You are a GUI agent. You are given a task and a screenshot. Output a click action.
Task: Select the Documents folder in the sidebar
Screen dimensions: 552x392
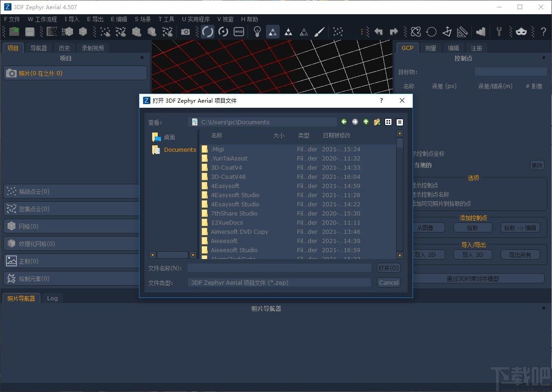point(180,149)
